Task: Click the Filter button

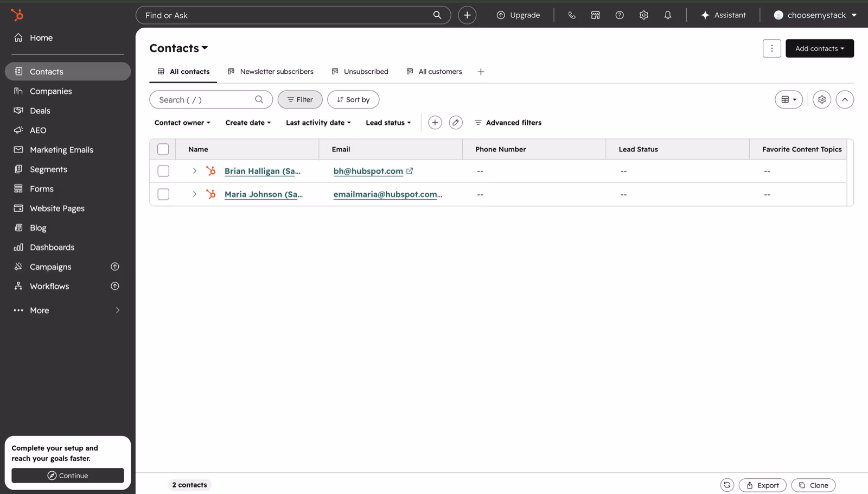Action: (x=300, y=99)
